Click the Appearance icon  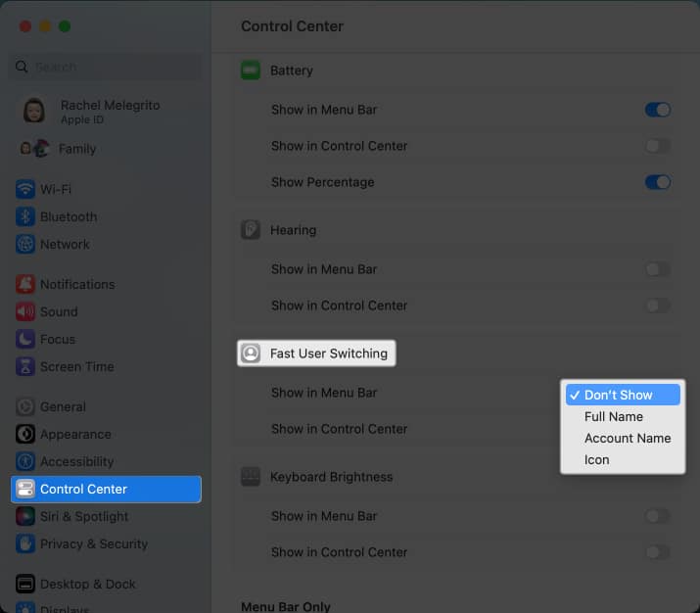25,434
